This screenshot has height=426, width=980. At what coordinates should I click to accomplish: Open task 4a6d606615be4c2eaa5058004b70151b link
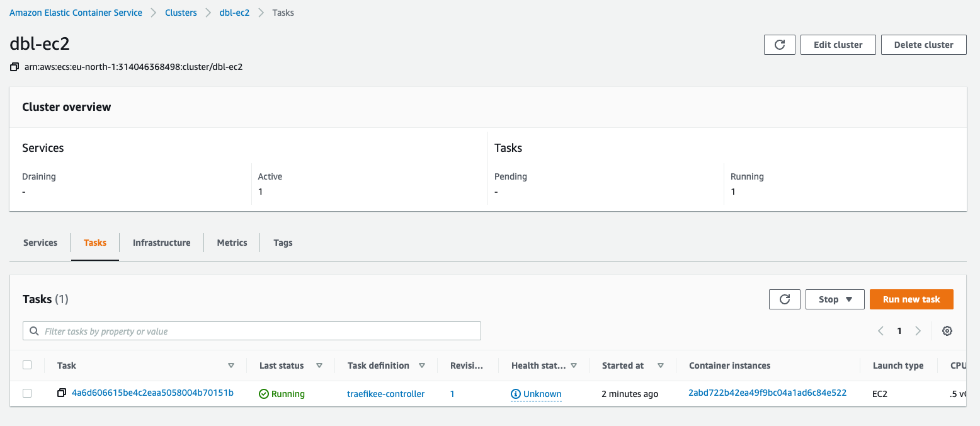click(152, 393)
